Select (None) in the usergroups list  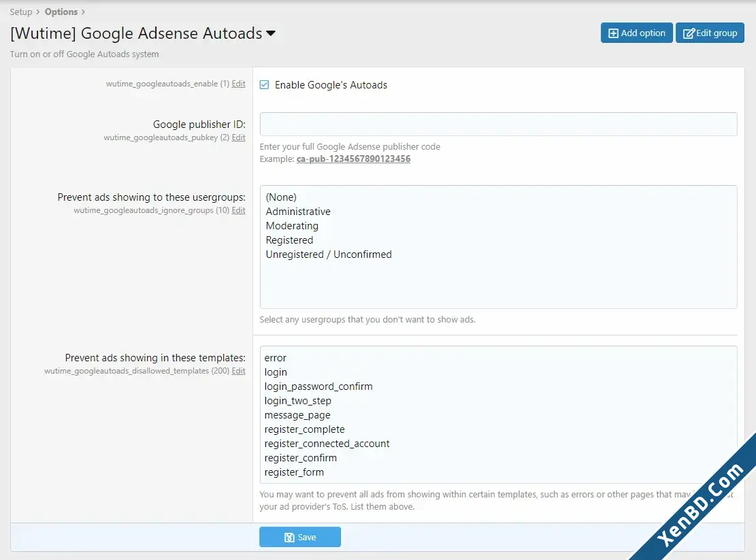[281, 197]
